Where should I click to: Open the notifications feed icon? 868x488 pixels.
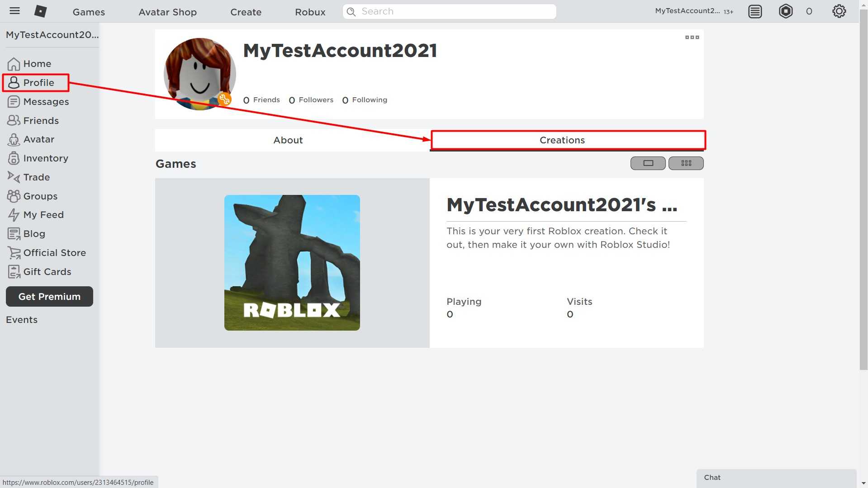[x=755, y=11]
